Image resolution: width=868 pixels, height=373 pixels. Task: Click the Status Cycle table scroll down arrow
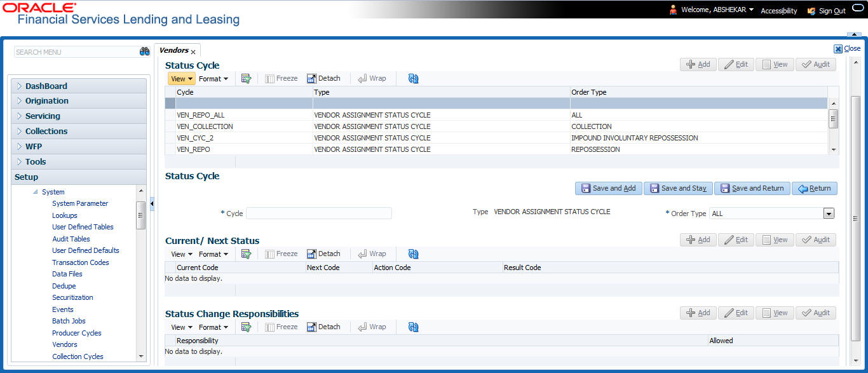click(x=834, y=149)
